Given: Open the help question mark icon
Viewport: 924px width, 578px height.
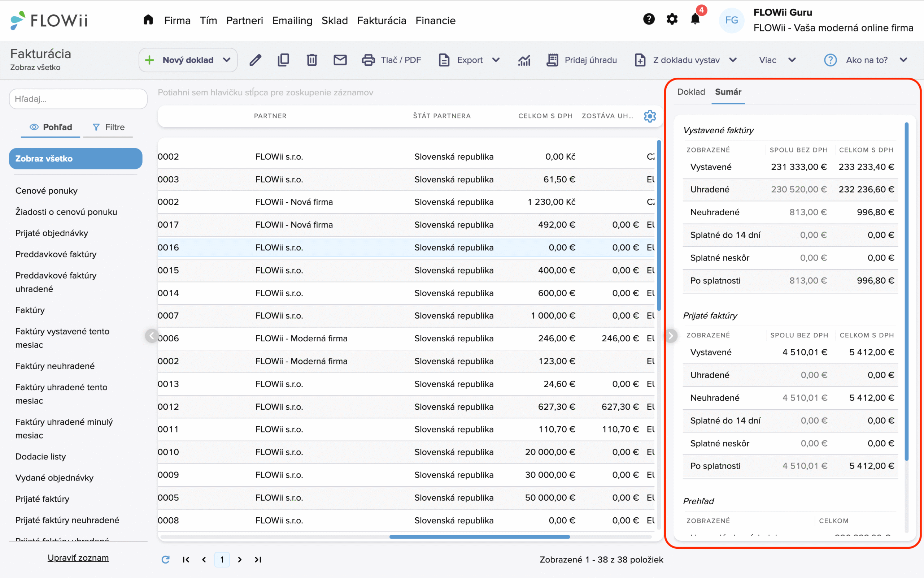Looking at the screenshot, I should coord(649,19).
